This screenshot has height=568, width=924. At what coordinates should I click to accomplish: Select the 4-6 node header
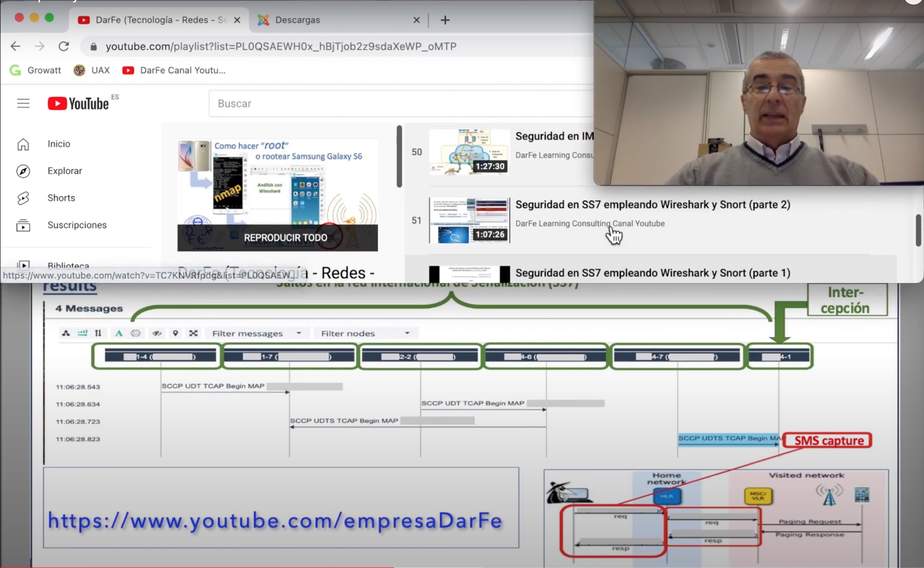click(x=546, y=356)
